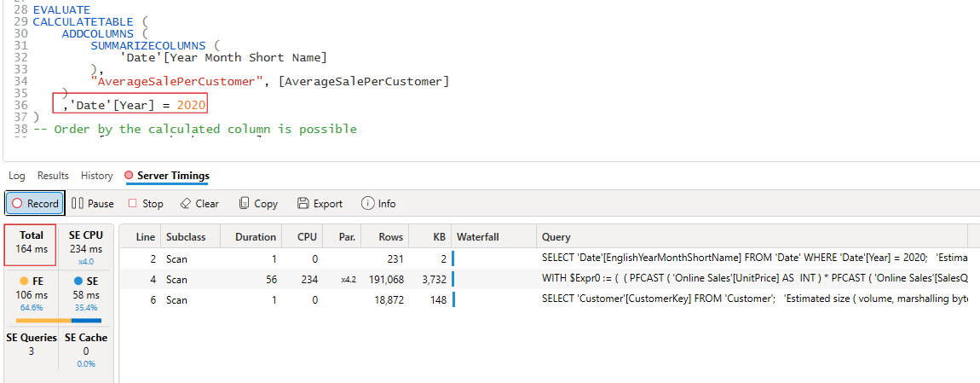This screenshot has width=980, height=383.
Task: Click the 'Date'[Year] = 2020 filter line
Action: [x=133, y=105]
